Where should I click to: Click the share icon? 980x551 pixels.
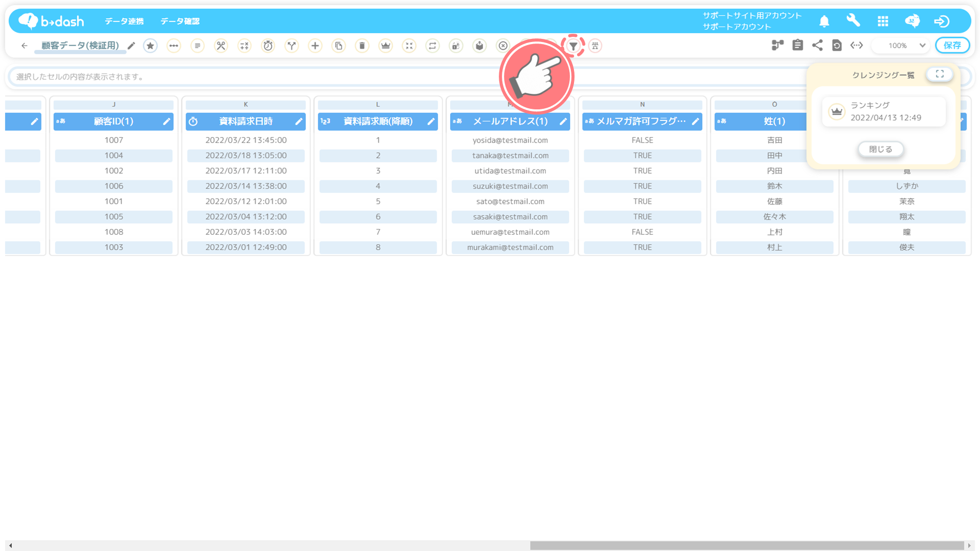point(817,45)
